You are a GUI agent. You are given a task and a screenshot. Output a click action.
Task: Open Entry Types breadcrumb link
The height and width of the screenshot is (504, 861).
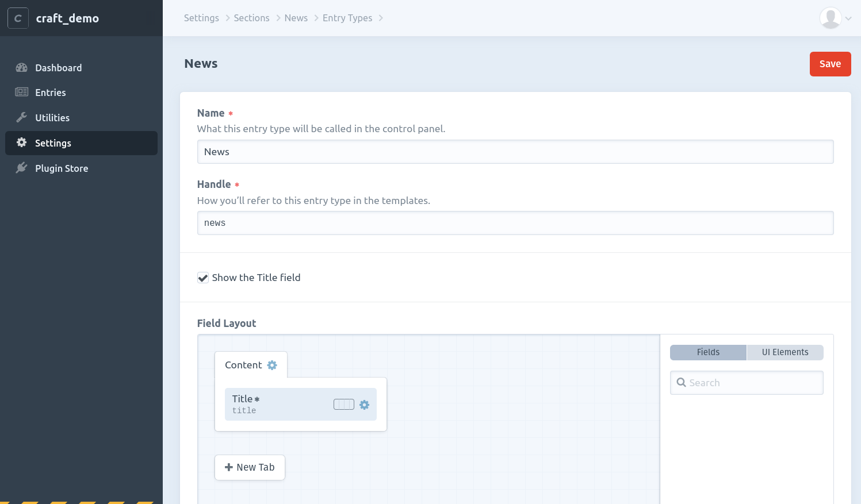coord(347,18)
